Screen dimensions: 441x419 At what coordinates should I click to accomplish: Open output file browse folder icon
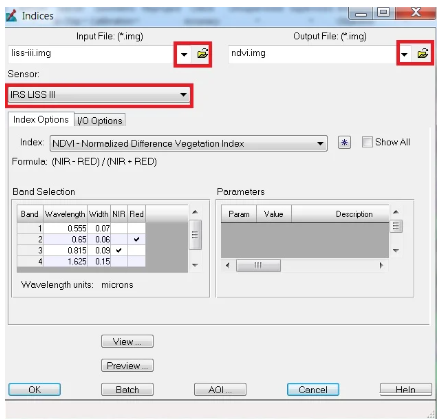(x=423, y=53)
